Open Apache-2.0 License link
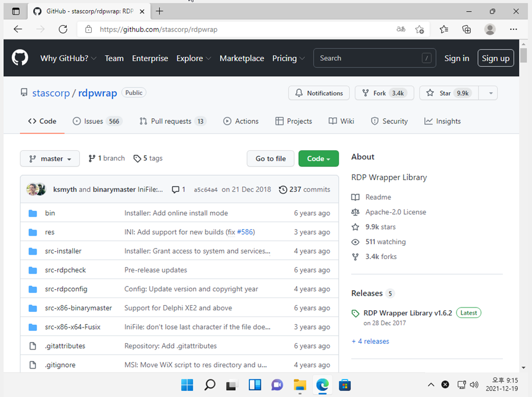Image resolution: width=532 pixels, height=397 pixels. (395, 212)
